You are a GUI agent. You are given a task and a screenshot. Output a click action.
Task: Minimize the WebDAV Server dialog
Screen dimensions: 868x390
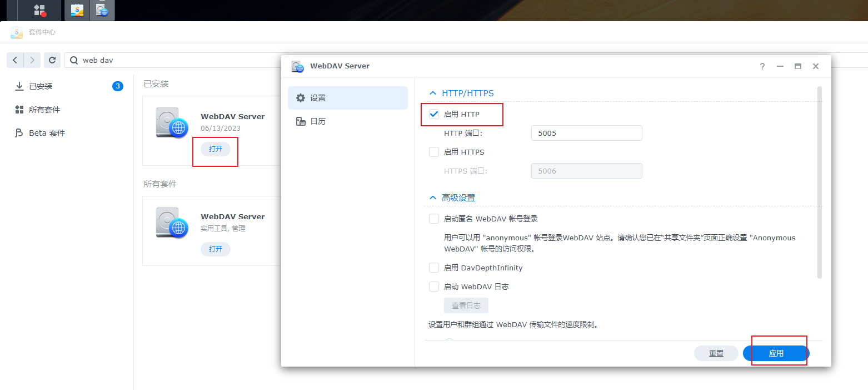(780, 66)
